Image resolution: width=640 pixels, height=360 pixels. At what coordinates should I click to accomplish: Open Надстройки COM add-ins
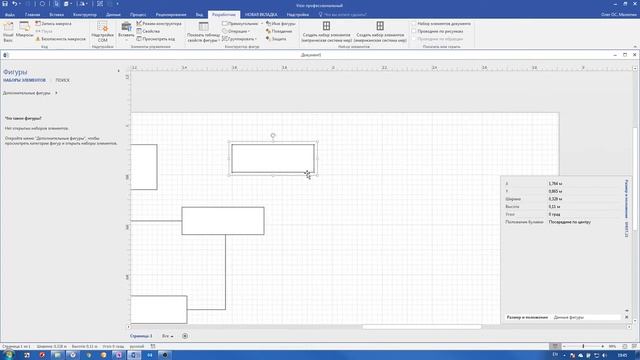102,32
